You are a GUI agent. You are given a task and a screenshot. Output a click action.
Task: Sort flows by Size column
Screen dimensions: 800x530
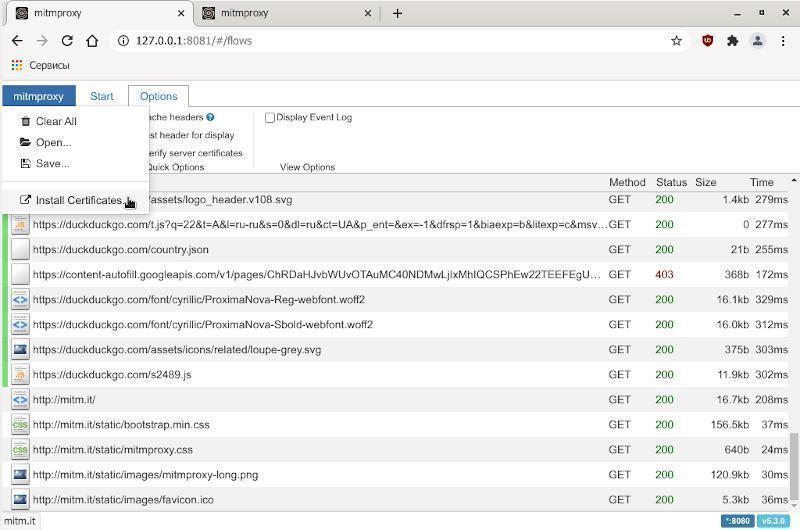[706, 182]
